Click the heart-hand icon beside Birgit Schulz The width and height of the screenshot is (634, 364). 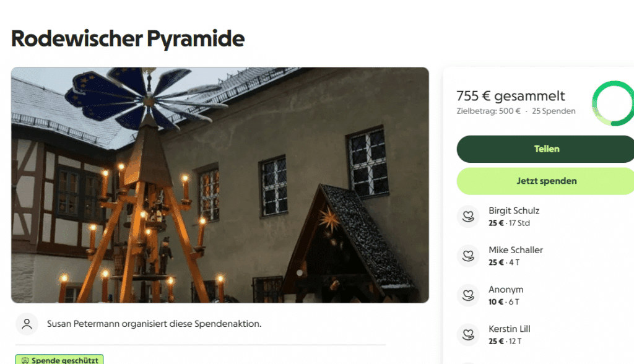point(468,217)
